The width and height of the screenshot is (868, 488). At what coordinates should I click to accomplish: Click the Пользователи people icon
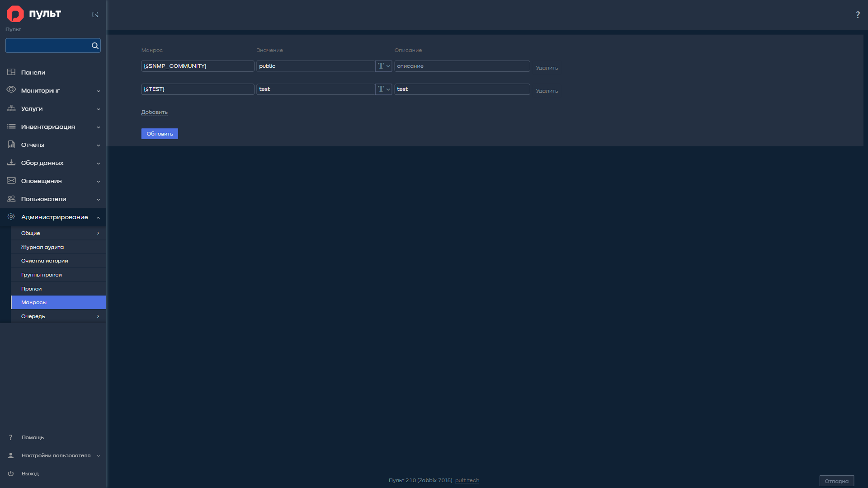tap(11, 199)
